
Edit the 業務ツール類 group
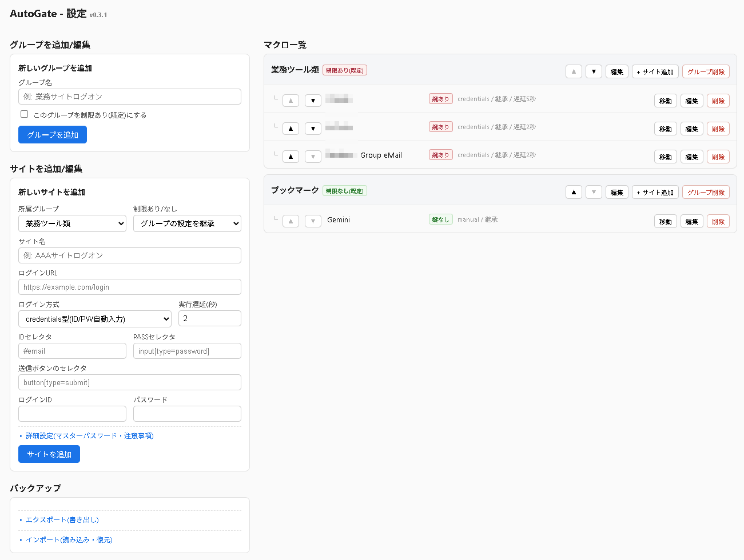(617, 71)
